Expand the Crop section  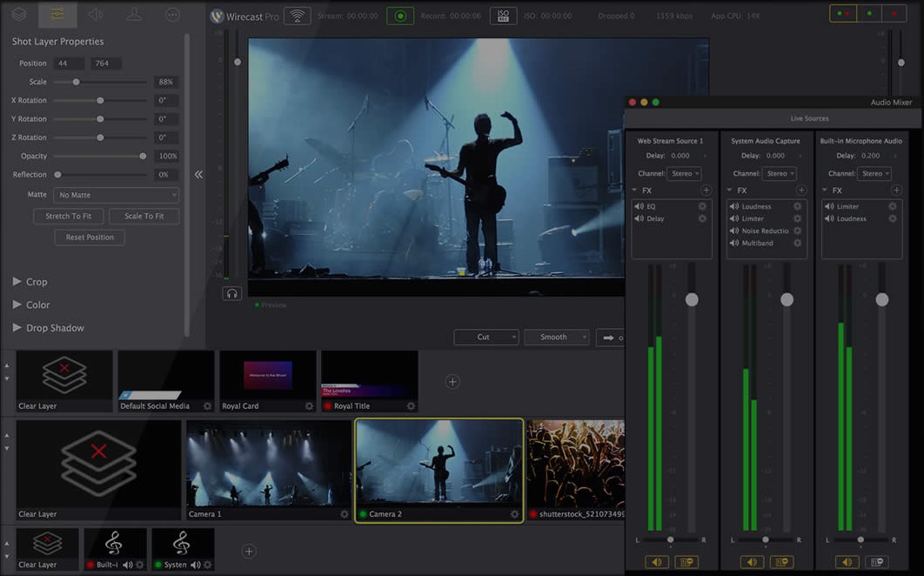30,282
